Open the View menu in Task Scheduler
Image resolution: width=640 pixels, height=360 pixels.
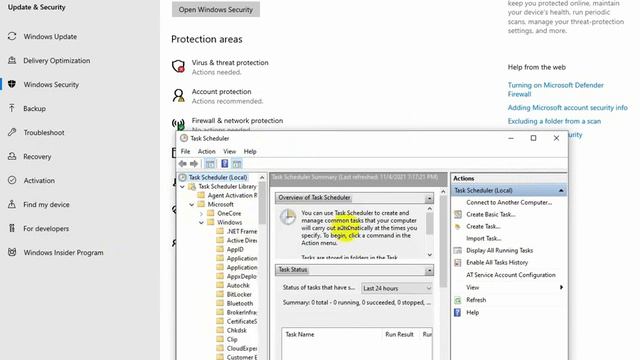tap(229, 151)
